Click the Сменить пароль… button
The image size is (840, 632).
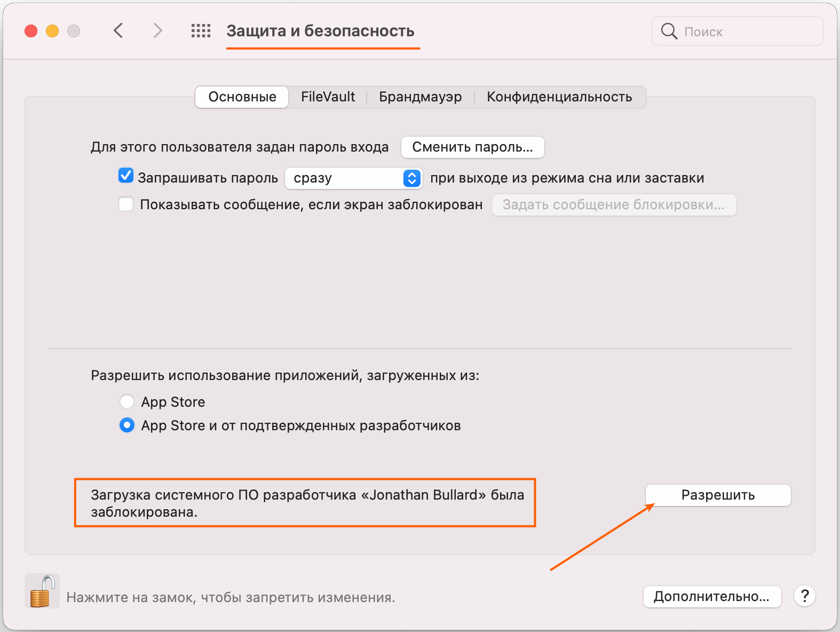472,147
